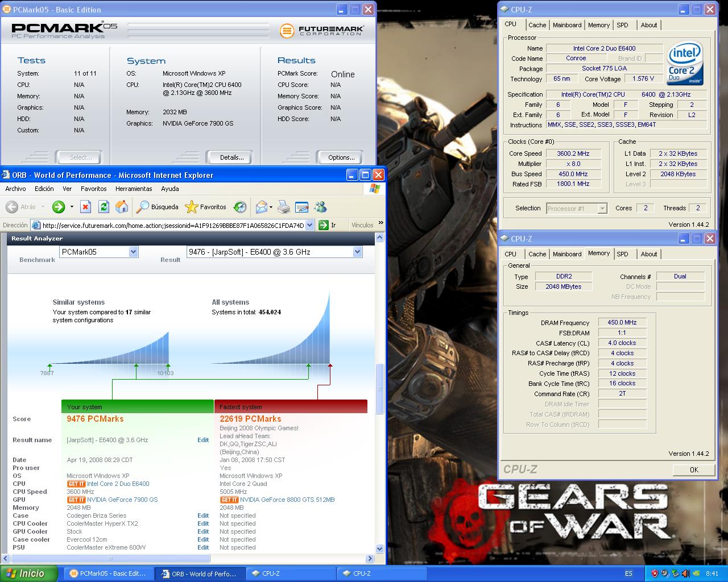Click the Intel Core 2 Duo logo in CPU-Z

tap(685, 63)
